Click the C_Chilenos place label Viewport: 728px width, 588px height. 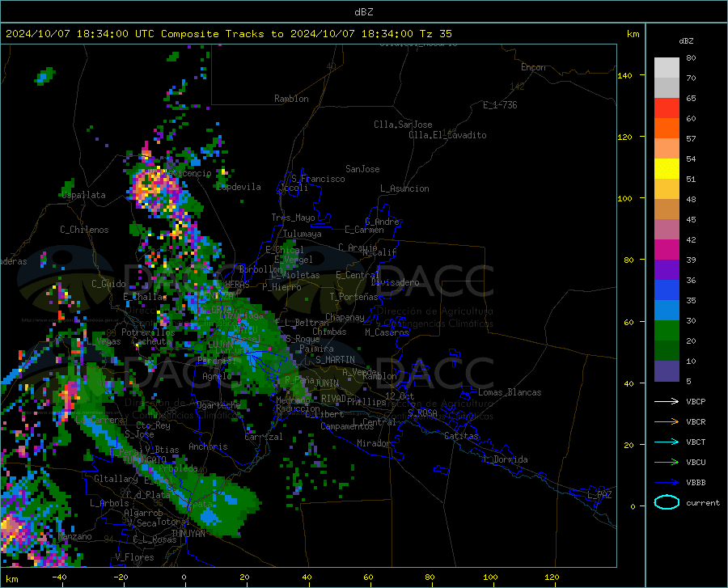point(84,230)
